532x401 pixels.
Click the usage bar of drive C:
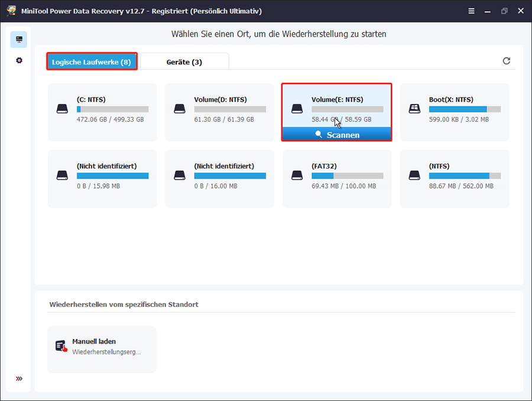[112, 108]
